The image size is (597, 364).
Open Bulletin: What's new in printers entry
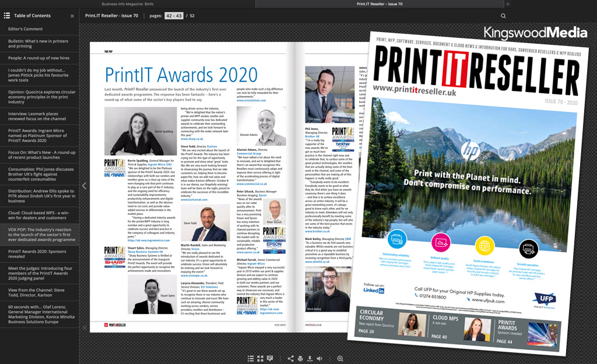40,44
